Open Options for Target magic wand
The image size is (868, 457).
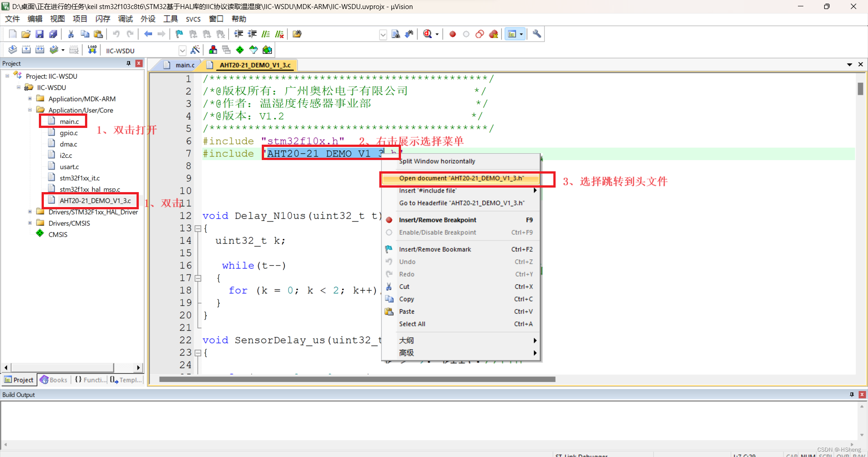195,50
